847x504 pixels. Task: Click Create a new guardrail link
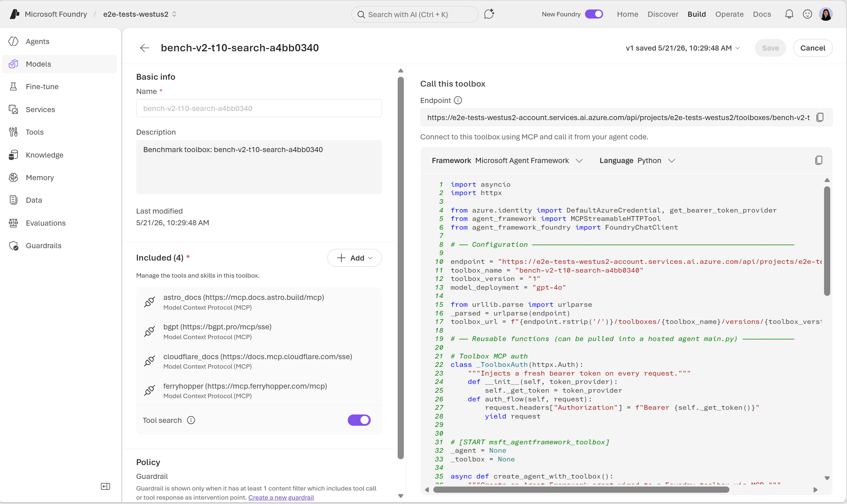tap(281, 497)
